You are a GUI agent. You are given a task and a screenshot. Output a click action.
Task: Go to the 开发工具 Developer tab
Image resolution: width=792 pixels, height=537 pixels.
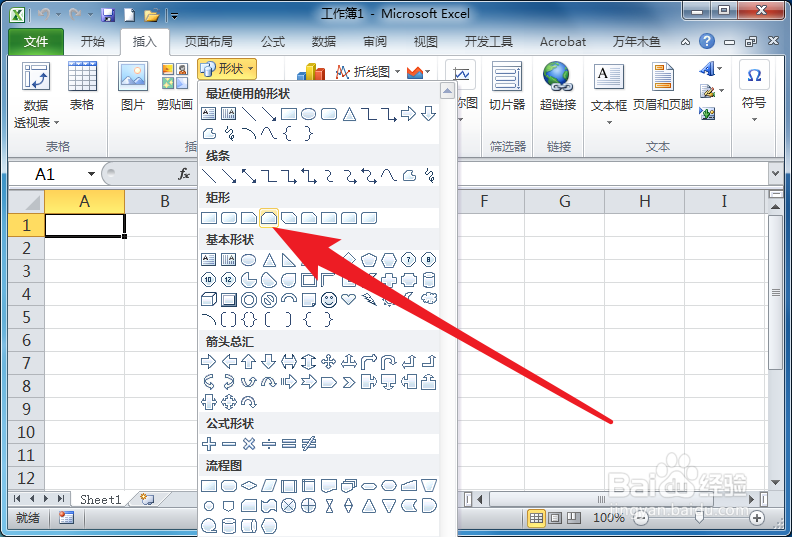point(488,41)
